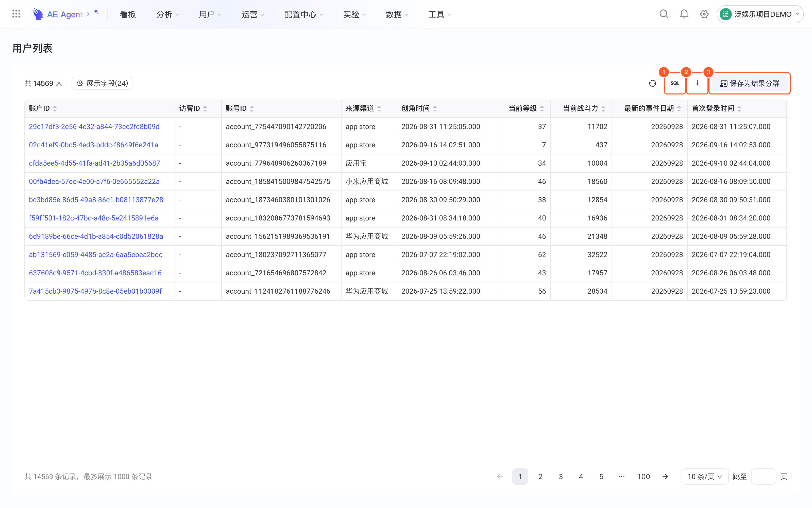This screenshot has height=508, width=812.
Task: Go to page 5
Action: (x=601, y=477)
